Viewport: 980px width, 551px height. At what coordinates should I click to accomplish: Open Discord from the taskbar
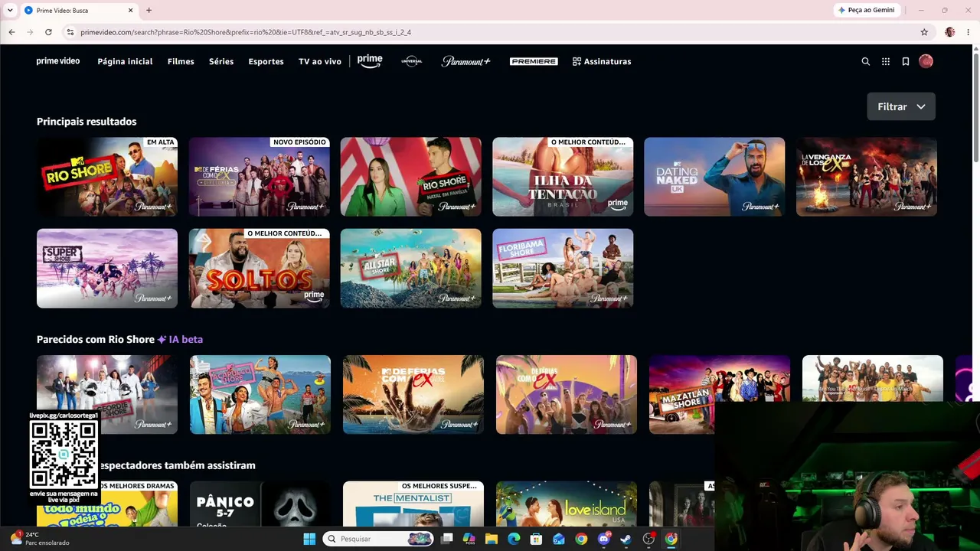pyautogui.click(x=604, y=539)
